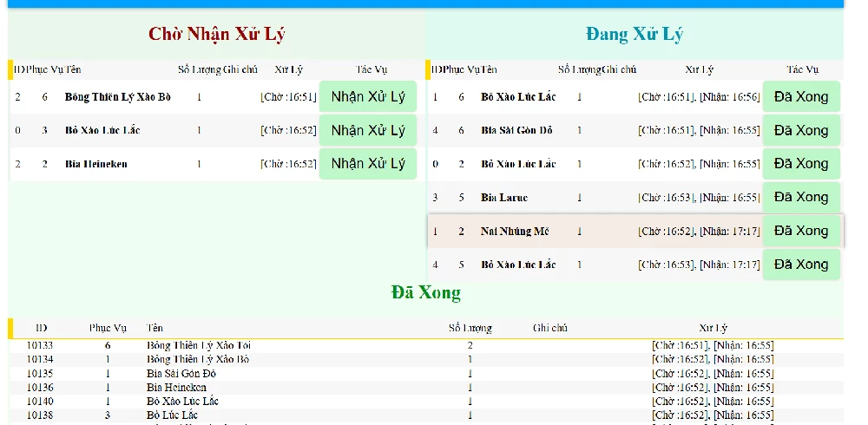This screenshot has width=868, height=425.
Task: Select Bia Heineken in completed list
Action: click(x=176, y=388)
